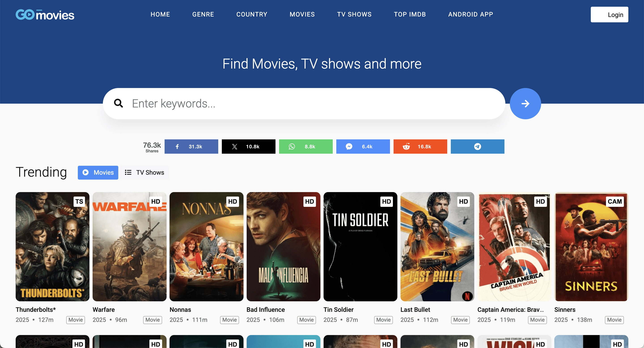Select the Trending Movies tab
Image resolution: width=644 pixels, height=348 pixels.
[x=98, y=172]
